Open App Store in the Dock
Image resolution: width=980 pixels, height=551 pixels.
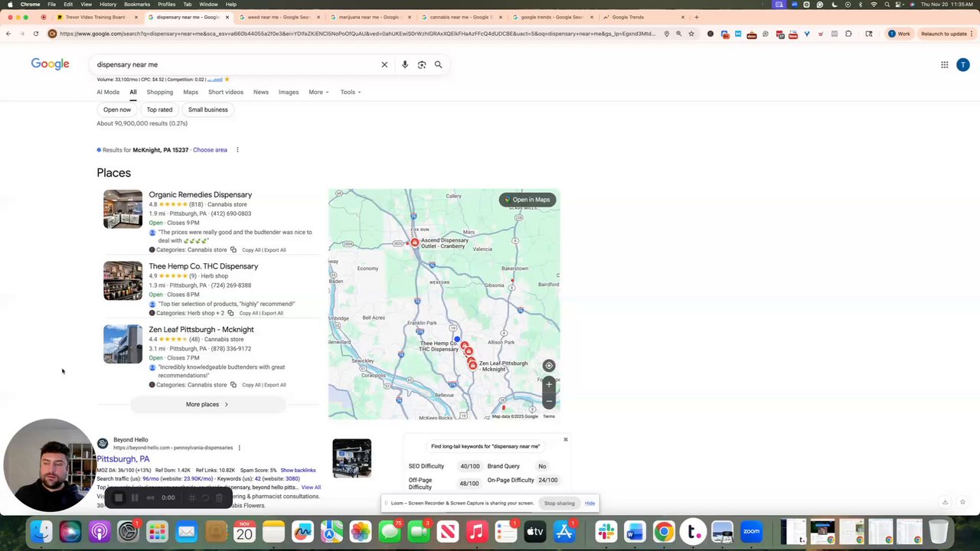pos(564,531)
